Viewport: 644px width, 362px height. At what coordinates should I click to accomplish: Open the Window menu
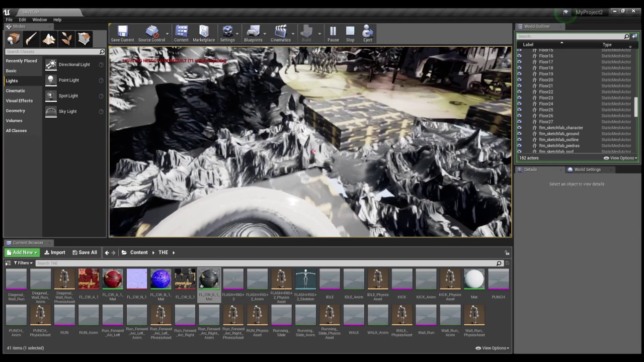click(40, 20)
